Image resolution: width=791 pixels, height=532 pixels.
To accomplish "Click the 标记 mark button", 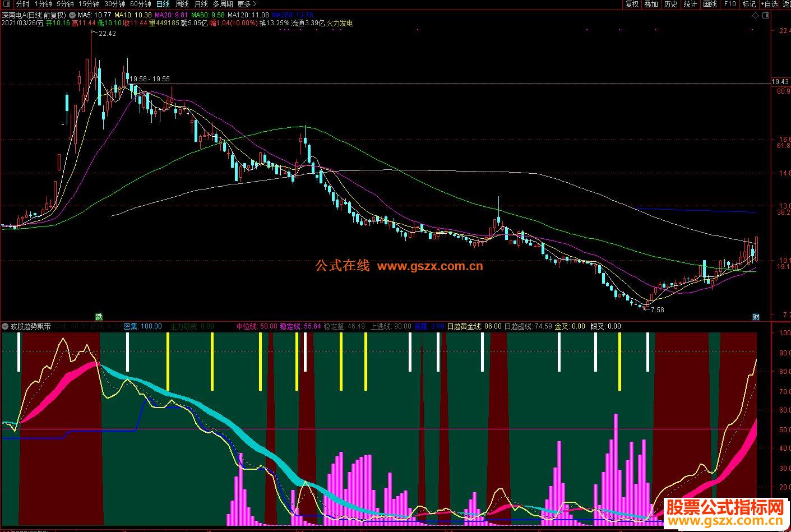I will (749, 4).
